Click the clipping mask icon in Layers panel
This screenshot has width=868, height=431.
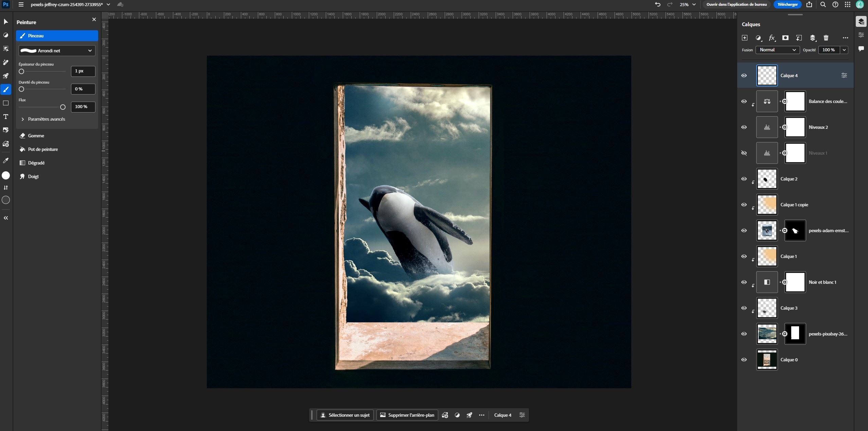click(x=799, y=38)
